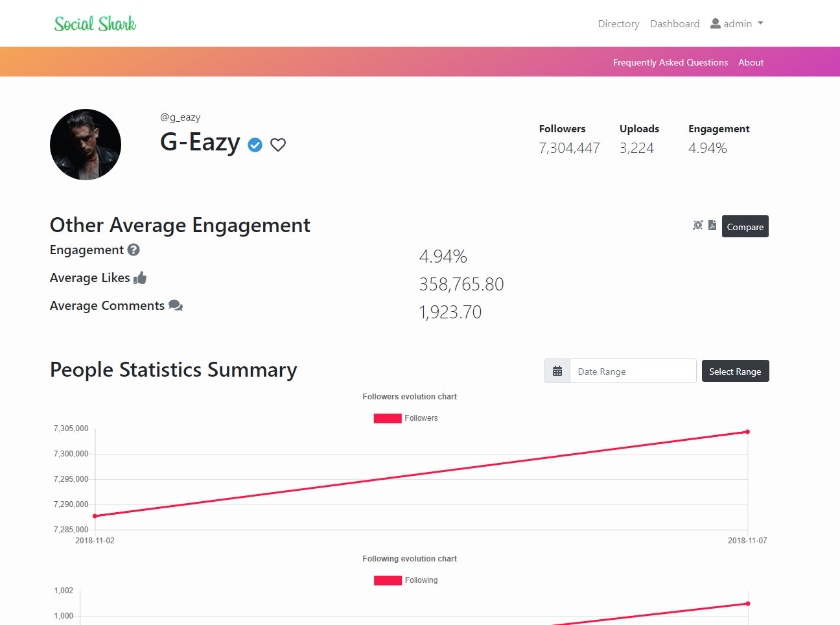
Task: Focus the Date Range input field
Action: [633, 371]
